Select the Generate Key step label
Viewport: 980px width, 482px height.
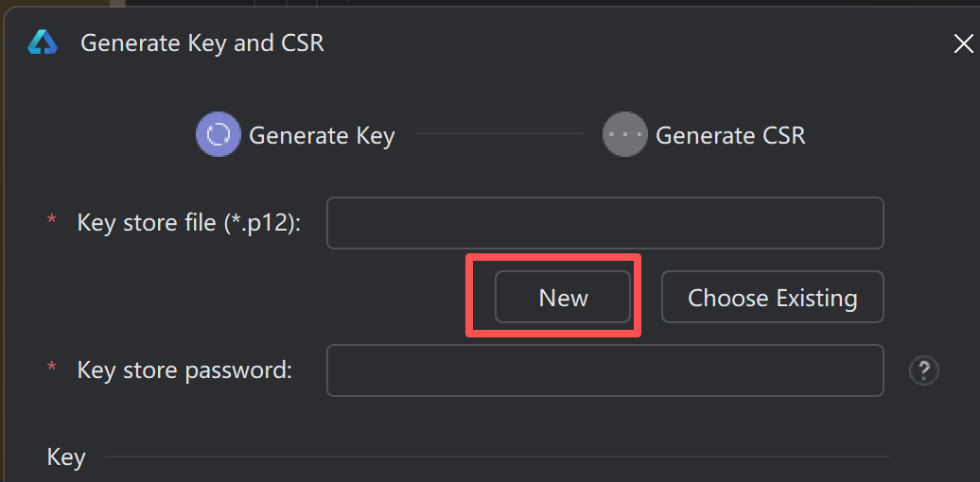point(322,136)
